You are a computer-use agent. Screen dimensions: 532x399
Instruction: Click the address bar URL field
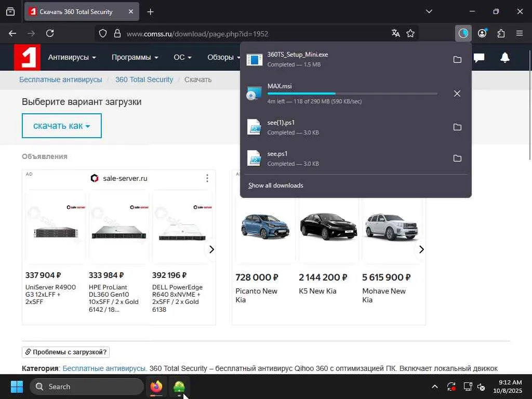(x=258, y=34)
